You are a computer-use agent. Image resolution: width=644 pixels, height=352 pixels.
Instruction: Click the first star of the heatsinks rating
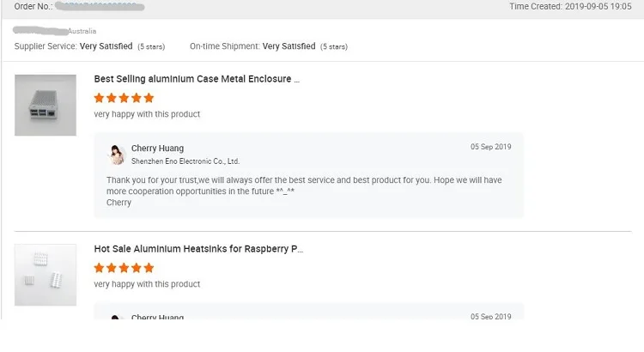coord(100,268)
